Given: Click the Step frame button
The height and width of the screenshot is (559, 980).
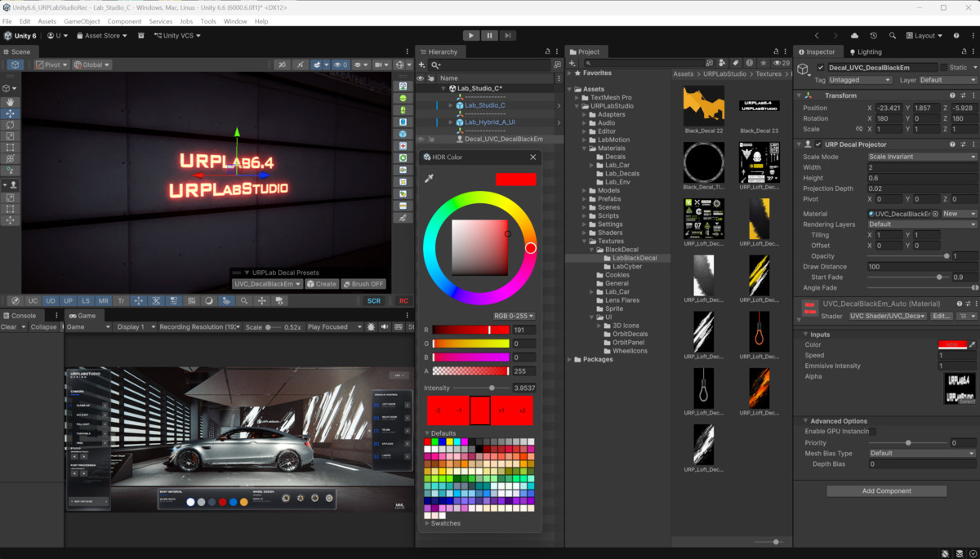Looking at the screenshot, I should [508, 36].
